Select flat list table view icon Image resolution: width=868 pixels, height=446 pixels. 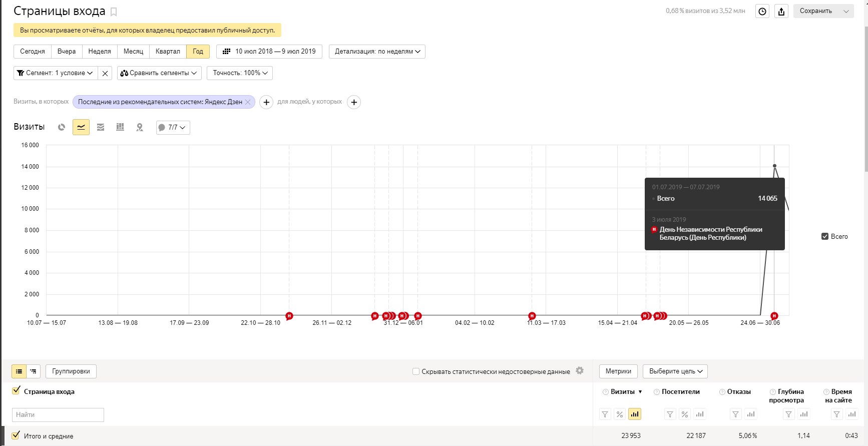click(19, 371)
